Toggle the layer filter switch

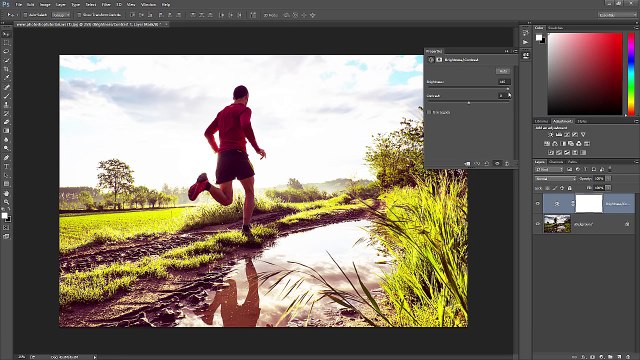point(610,169)
